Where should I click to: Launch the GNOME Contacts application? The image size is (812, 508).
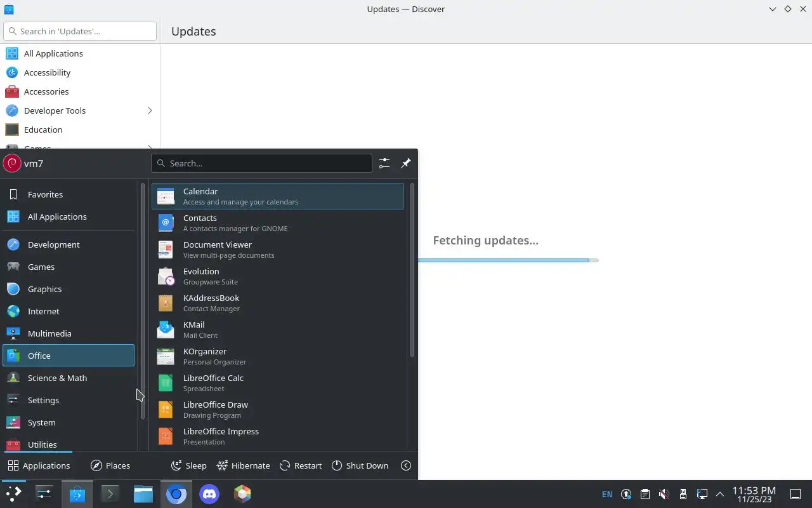click(277, 223)
